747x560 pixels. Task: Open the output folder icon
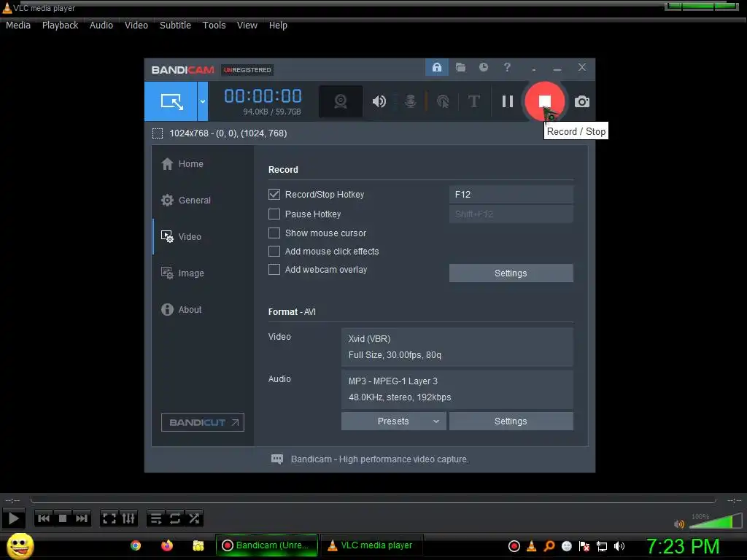[460, 67]
